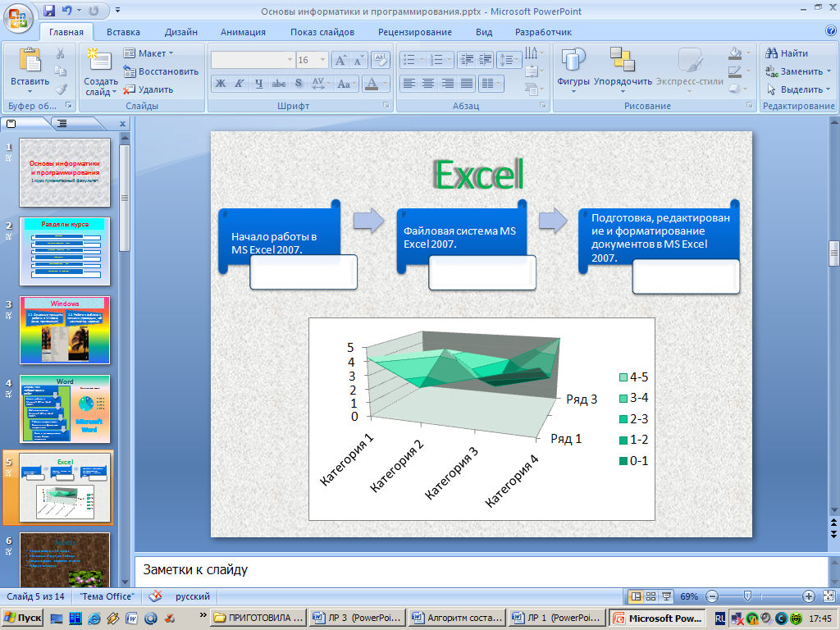Redo the last action
The width and height of the screenshot is (840, 630).
tap(94, 10)
